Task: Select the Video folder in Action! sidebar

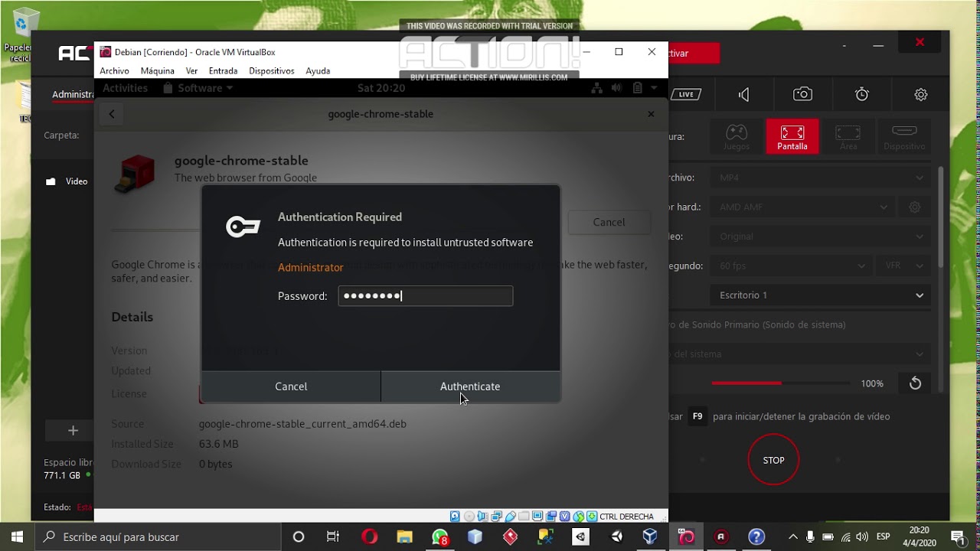Action: (x=67, y=181)
